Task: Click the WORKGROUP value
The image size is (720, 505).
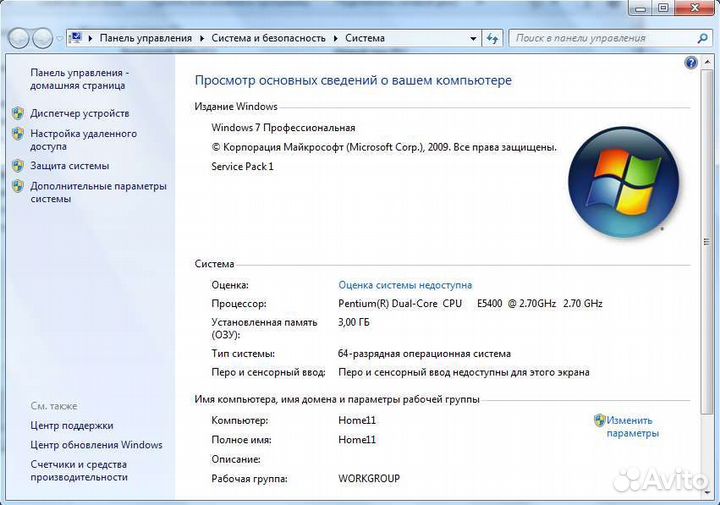Action: [369, 478]
